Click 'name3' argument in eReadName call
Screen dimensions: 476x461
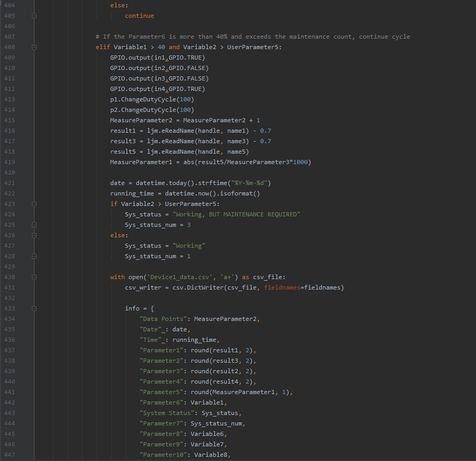(236, 141)
